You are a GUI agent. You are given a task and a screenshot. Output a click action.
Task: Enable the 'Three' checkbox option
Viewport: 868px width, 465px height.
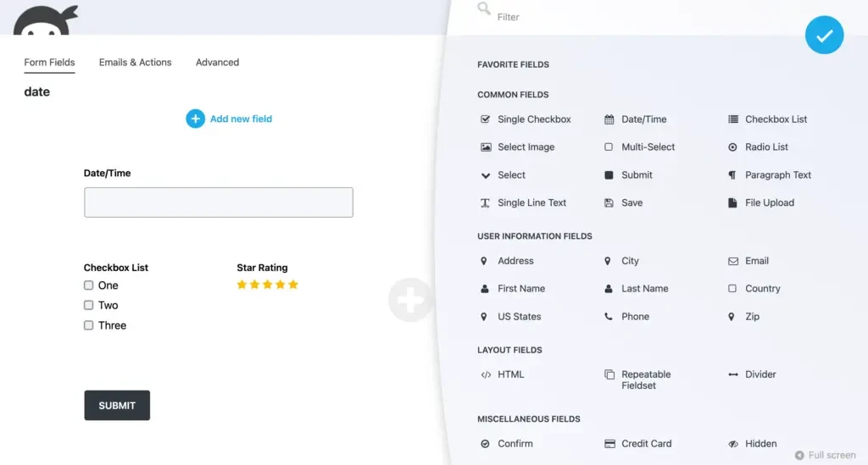[x=89, y=325]
